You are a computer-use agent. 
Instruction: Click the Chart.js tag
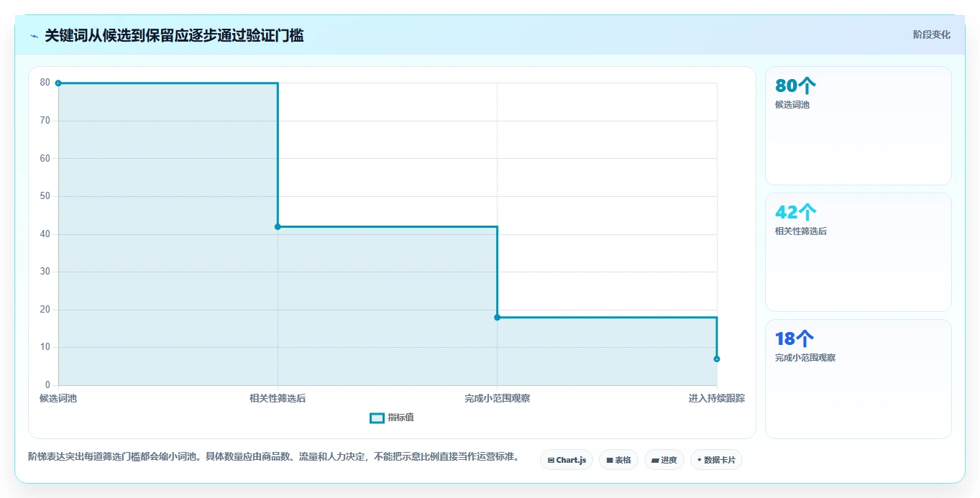click(x=567, y=460)
